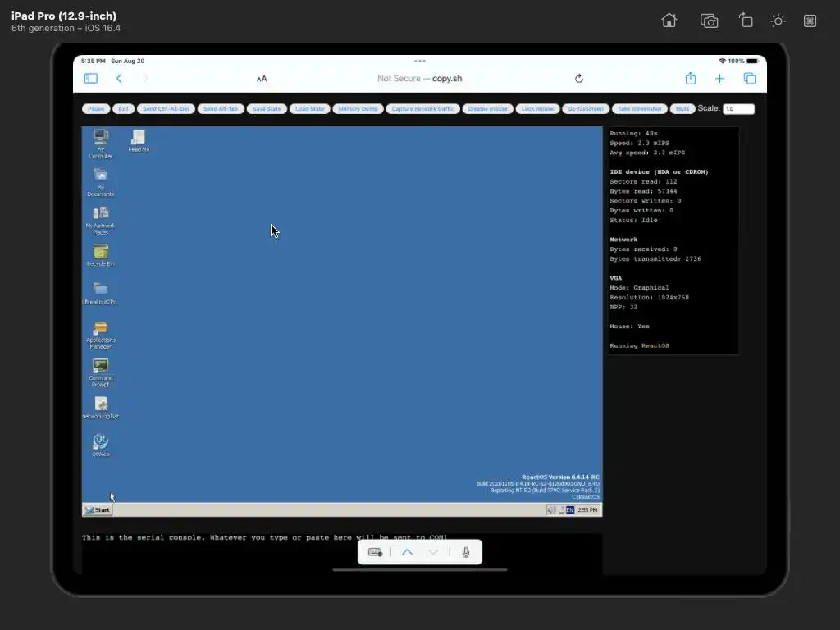
Task: Launch the Command Prompt desktop icon
Action: click(101, 373)
